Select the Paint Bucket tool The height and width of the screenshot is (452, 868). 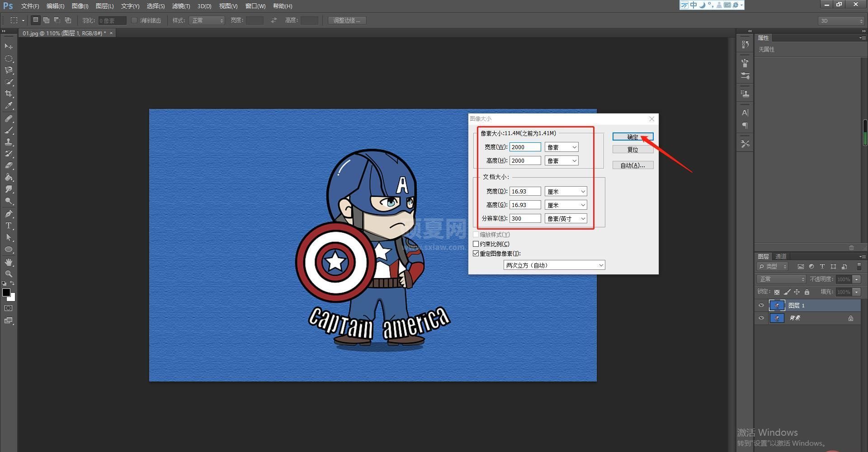(9, 177)
